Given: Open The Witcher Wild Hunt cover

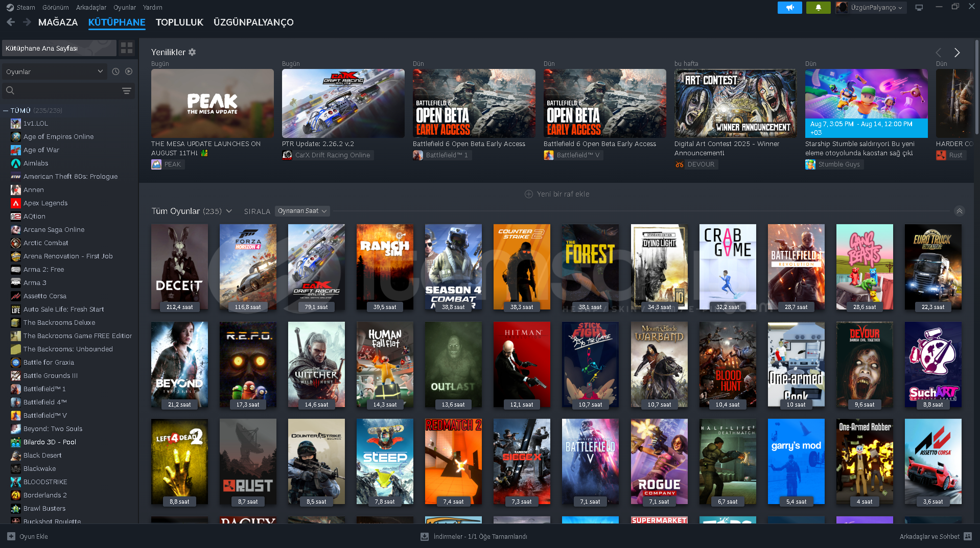Looking at the screenshot, I should (316, 364).
